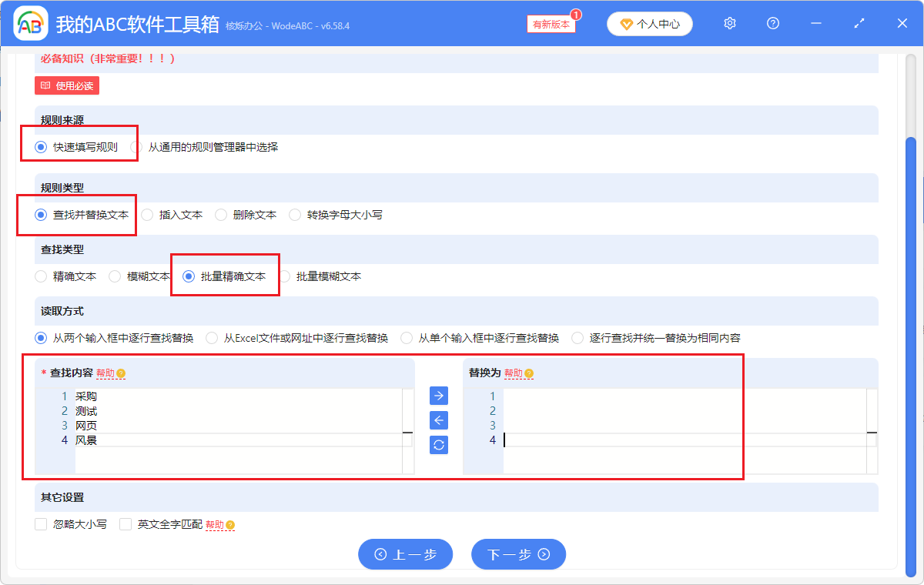The image size is (924, 585).
Task: Enable the 英文全字匹配 checkbox
Action: click(126, 523)
